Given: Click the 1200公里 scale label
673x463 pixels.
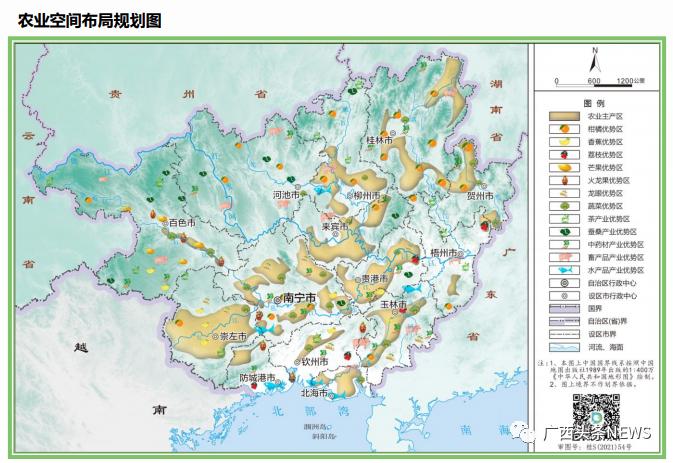Looking at the screenshot, I should click(x=631, y=80).
